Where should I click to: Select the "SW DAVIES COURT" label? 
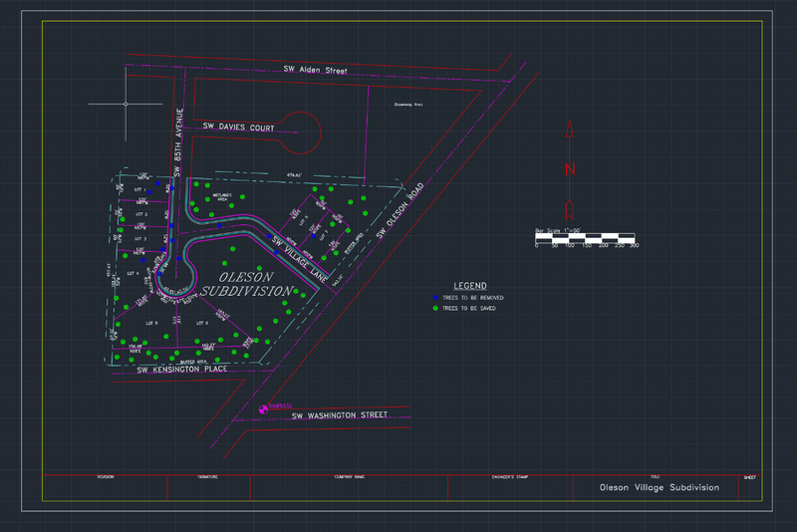[x=238, y=128]
